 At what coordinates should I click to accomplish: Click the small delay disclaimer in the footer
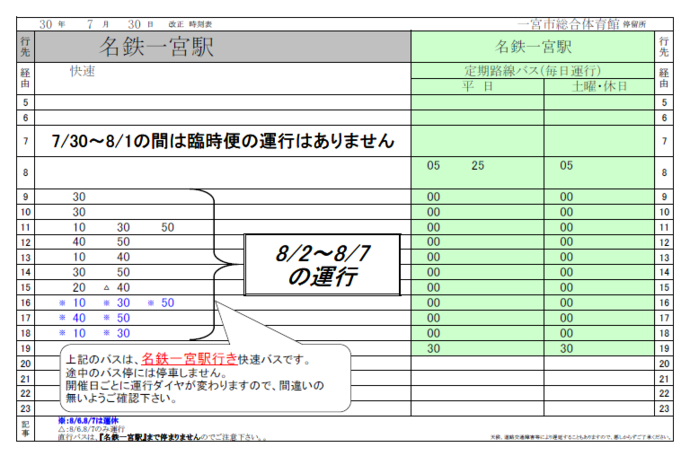[580, 437]
